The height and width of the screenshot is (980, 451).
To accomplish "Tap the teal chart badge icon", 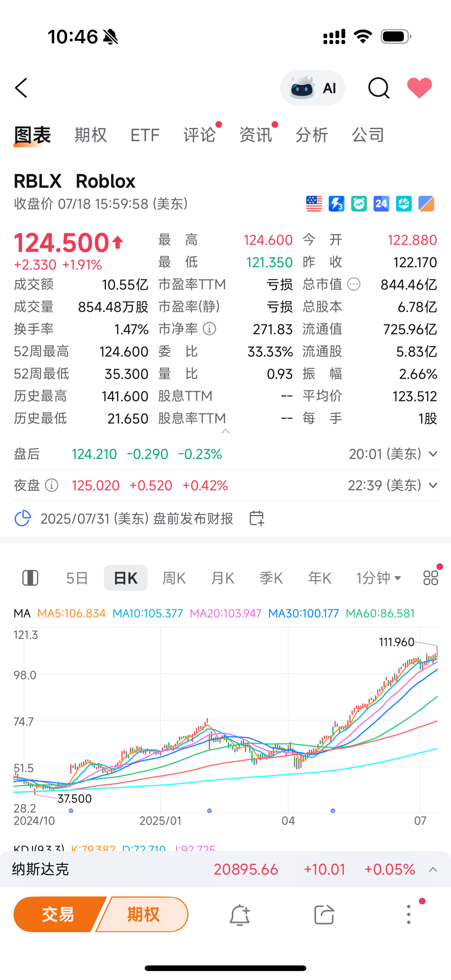I will 404,204.
